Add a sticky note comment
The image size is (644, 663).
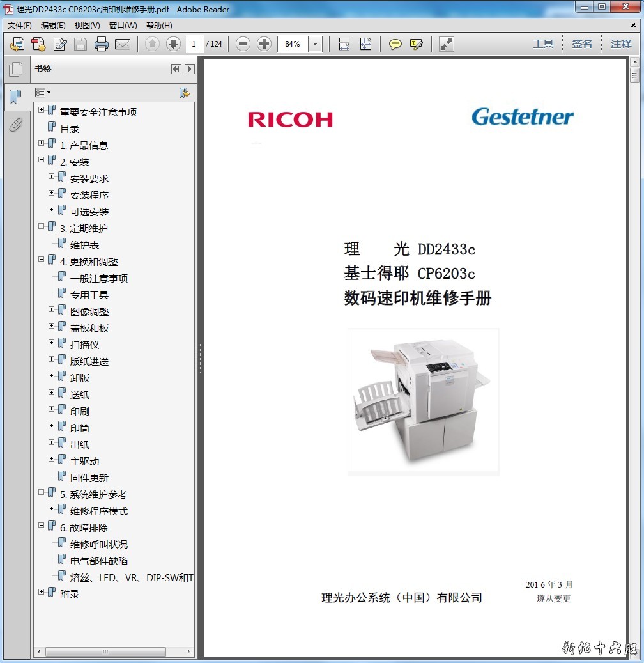(395, 44)
